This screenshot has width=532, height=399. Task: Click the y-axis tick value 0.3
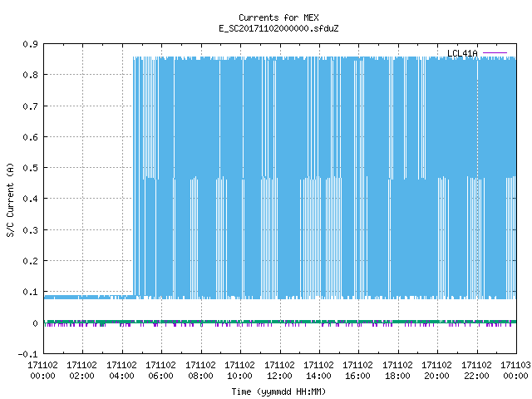click(30, 230)
